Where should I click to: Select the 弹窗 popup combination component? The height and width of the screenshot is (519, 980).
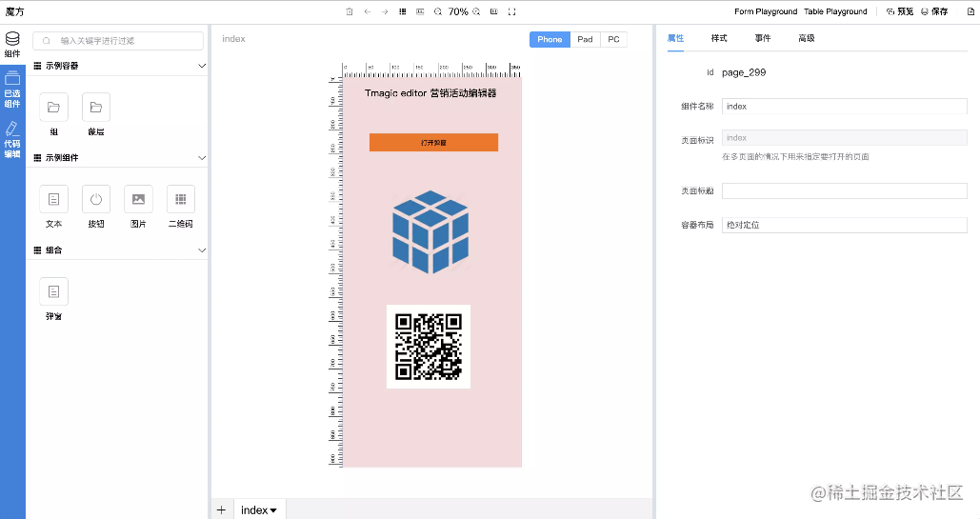click(x=53, y=299)
